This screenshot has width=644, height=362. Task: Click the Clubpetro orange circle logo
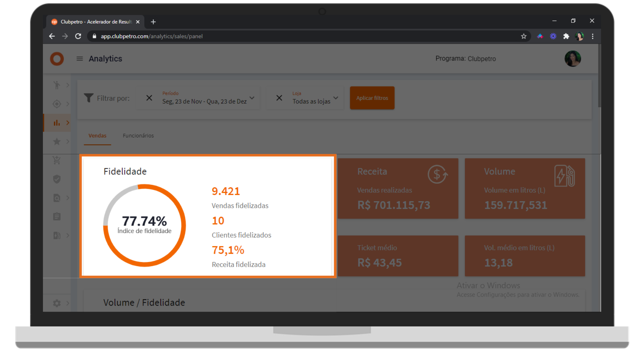click(x=57, y=59)
